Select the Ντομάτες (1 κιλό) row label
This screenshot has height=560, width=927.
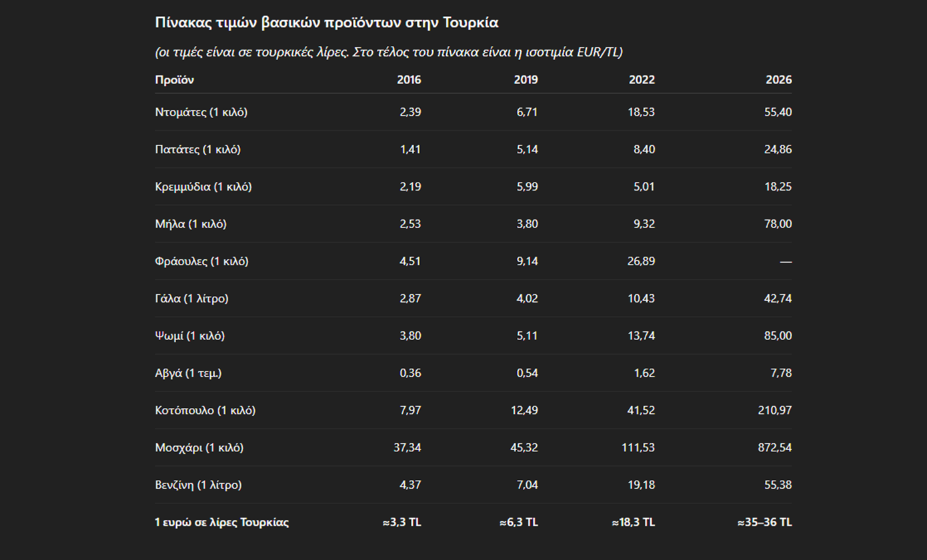pyautogui.click(x=201, y=112)
